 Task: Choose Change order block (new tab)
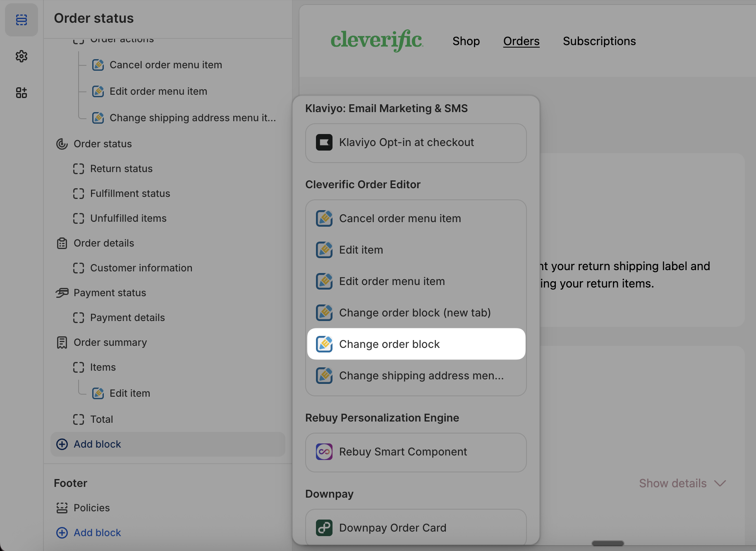[x=416, y=313]
